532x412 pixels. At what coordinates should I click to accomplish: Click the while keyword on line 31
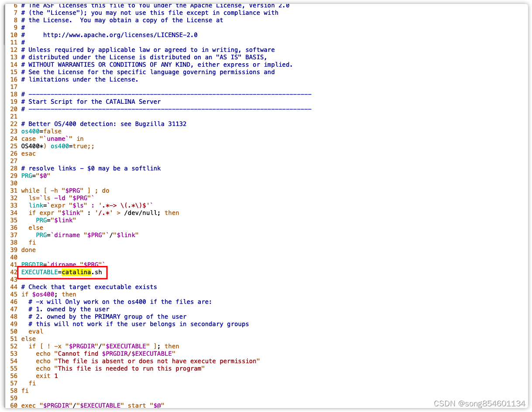[x=30, y=191]
